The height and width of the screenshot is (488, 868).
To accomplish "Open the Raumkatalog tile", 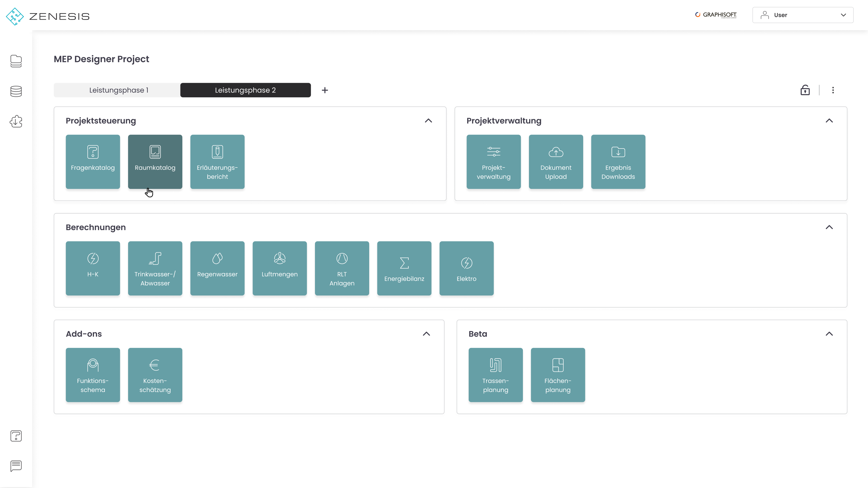I will point(155,162).
